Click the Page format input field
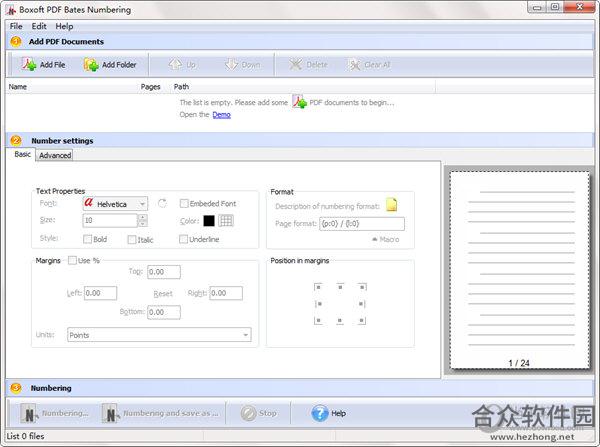This screenshot has height=447, width=600. click(362, 224)
